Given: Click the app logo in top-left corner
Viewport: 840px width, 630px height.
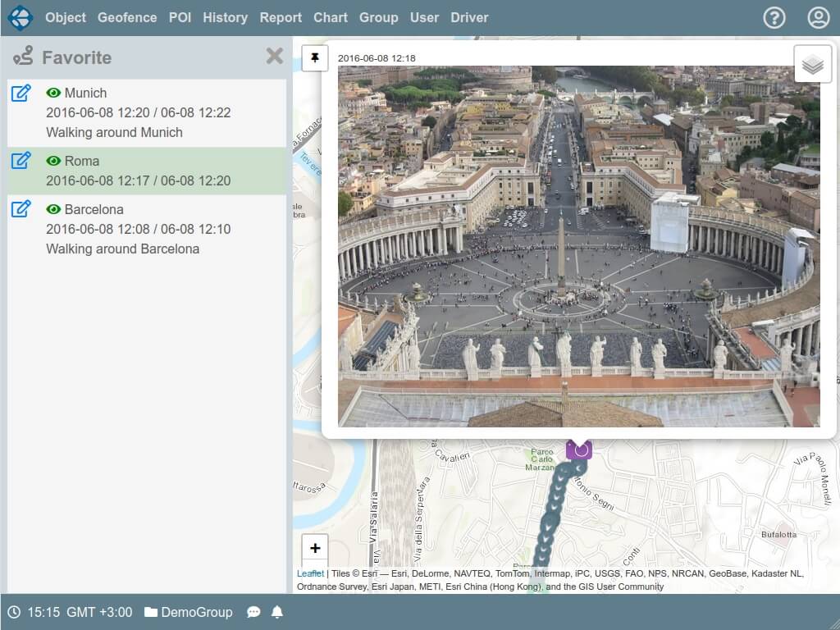Looking at the screenshot, I should [x=20, y=17].
